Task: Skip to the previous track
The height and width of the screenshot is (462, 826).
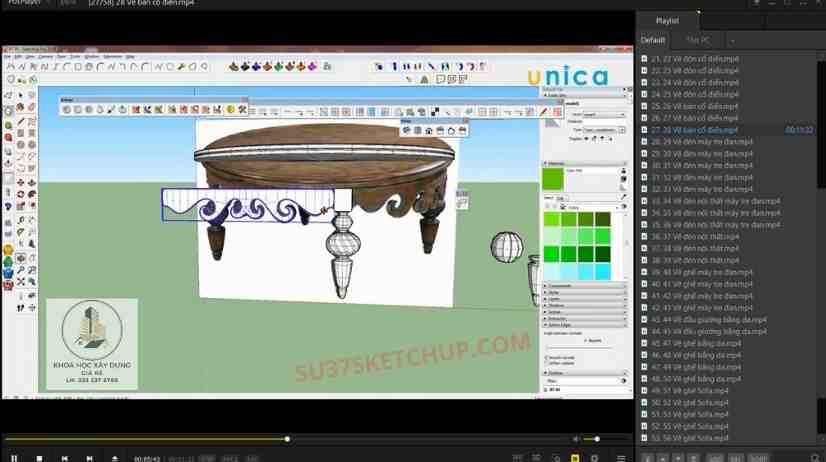Action: point(65,458)
